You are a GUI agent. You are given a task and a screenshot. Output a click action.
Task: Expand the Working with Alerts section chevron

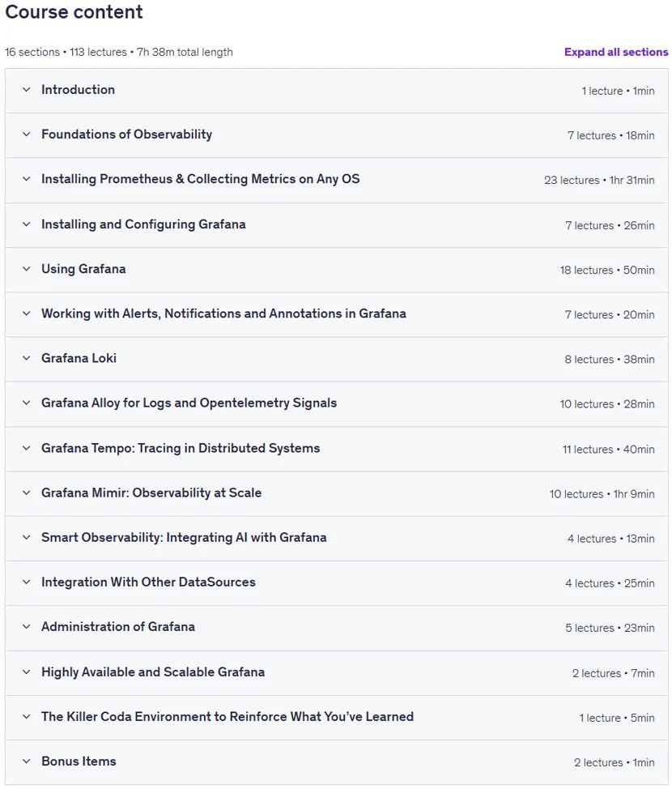coord(26,313)
